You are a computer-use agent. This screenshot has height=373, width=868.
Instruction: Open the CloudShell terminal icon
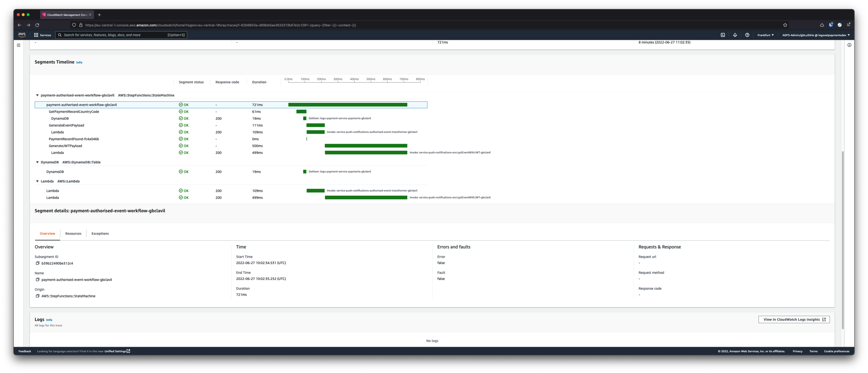pos(723,35)
